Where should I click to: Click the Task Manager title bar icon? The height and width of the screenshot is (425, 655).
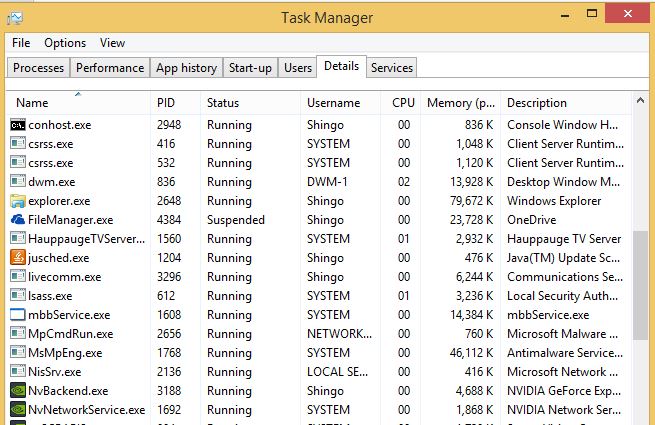point(15,18)
